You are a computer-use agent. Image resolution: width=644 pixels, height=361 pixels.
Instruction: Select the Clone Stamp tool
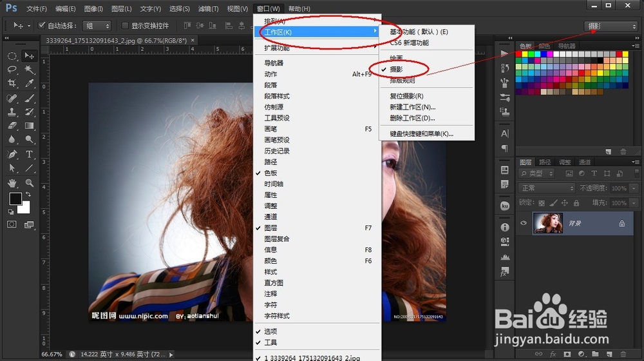point(12,112)
